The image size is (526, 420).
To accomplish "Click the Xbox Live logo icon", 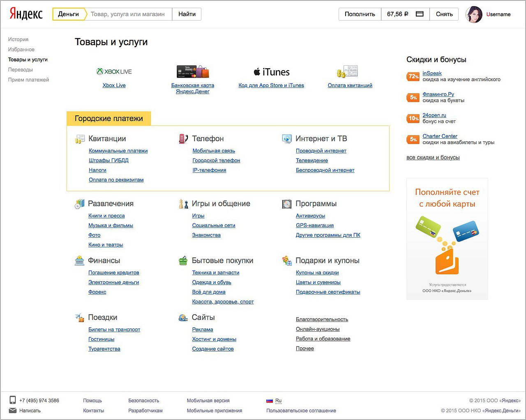I will point(114,71).
